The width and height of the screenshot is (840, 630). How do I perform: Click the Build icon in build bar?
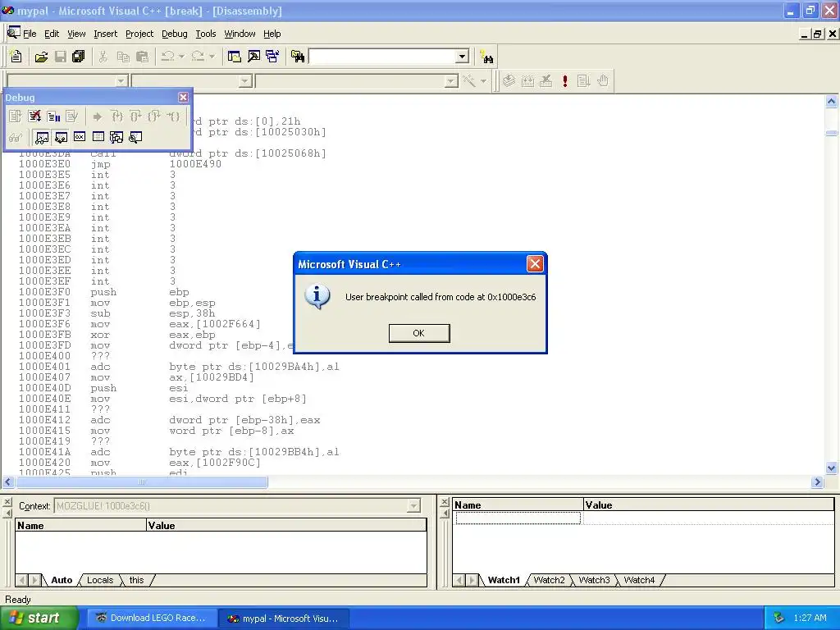click(527, 81)
